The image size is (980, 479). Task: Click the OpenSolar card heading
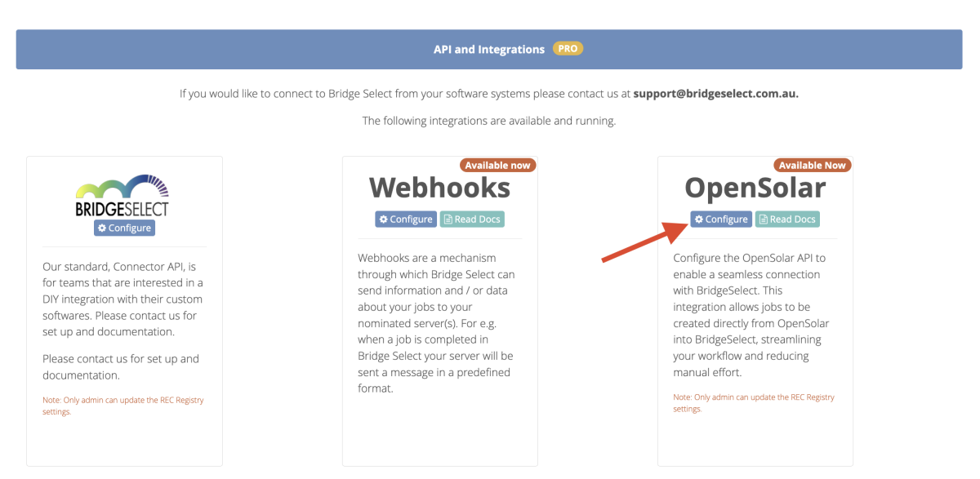pyautogui.click(x=755, y=188)
